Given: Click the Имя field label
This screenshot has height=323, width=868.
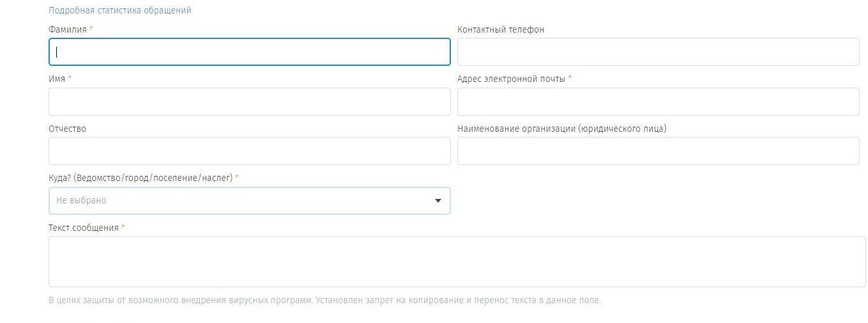Looking at the screenshot, I should (57, 79).
